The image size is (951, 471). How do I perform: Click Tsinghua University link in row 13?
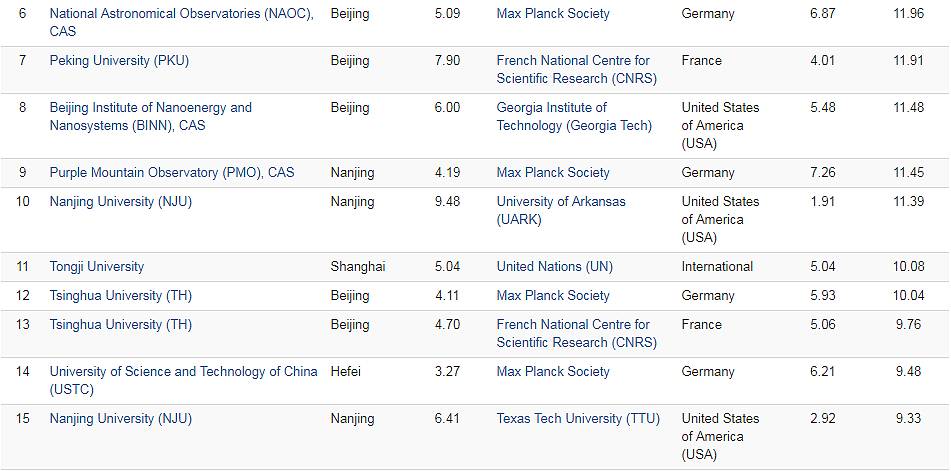coord(121,325)
